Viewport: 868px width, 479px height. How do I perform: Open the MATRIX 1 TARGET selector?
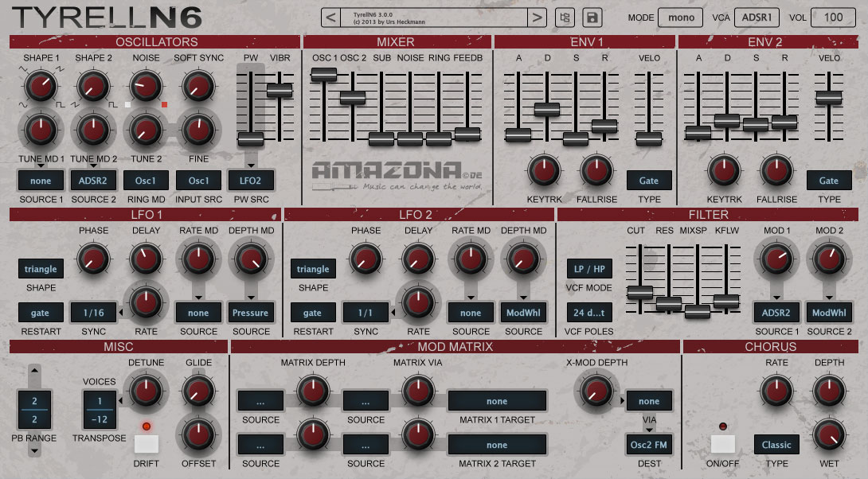497,401
